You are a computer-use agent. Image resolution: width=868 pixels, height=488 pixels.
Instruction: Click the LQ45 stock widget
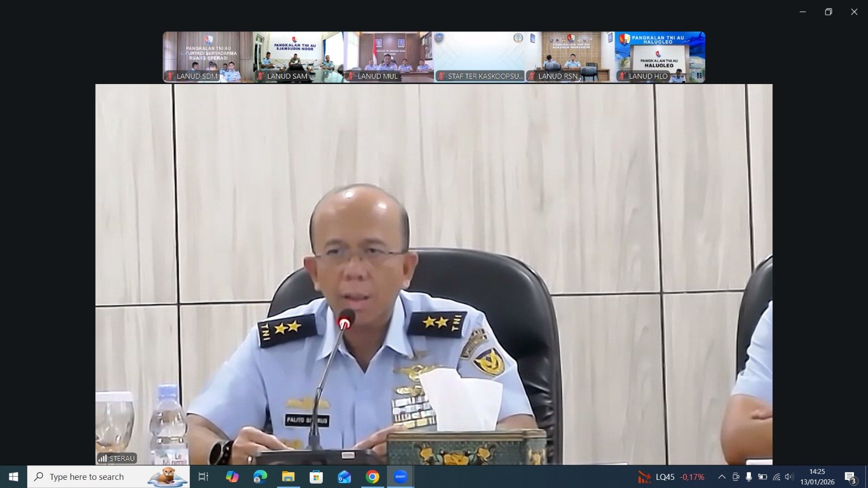(x=671, y=477)
